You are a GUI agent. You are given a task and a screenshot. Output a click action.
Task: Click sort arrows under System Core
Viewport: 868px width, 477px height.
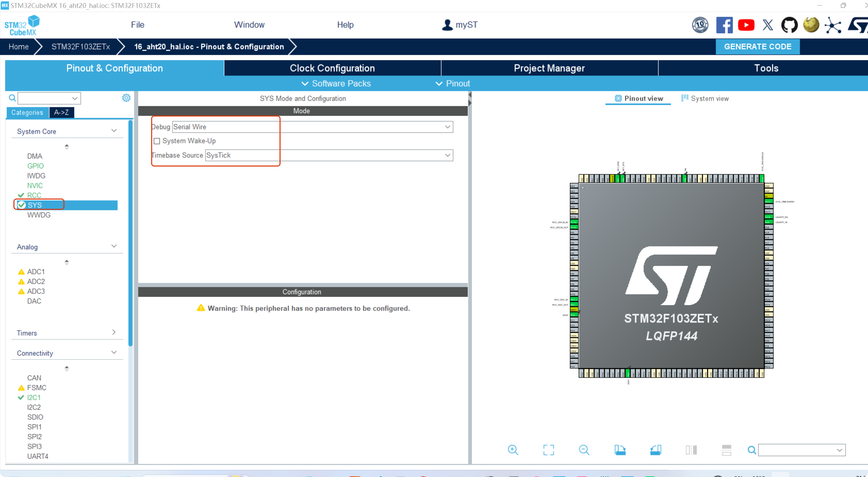[x=67, y=147]
